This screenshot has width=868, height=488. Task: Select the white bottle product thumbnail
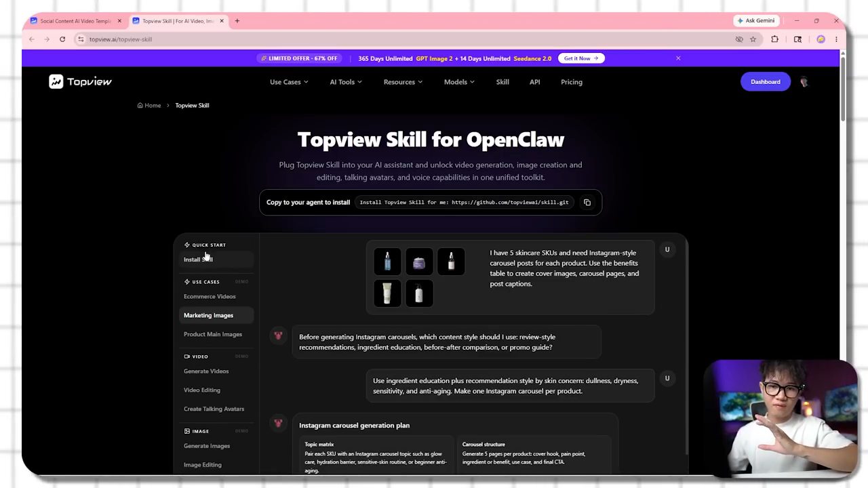419,293
